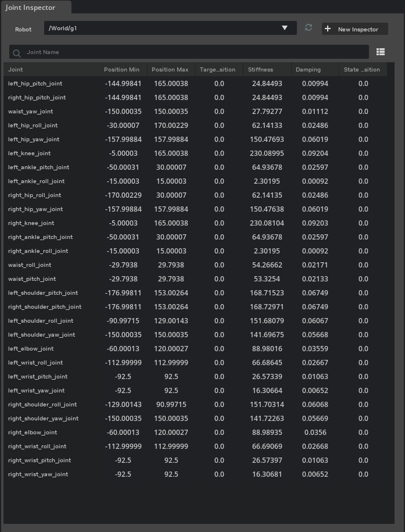
Task: Click the plus icon on New Inspector
Action: click(x=328, y=29)
